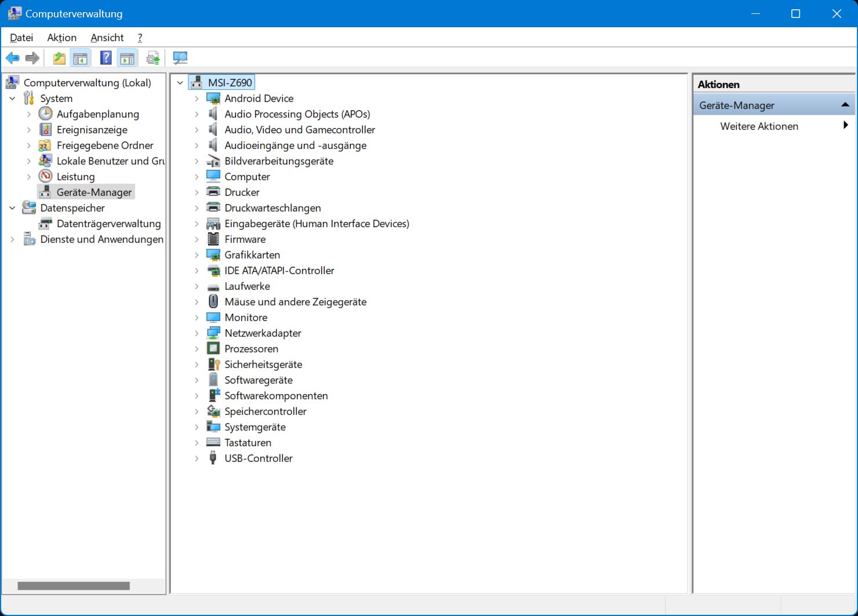Toggle the Action pane show/hide icon
Viewport: 858px width, 616px height.
[x=127, y=58]
